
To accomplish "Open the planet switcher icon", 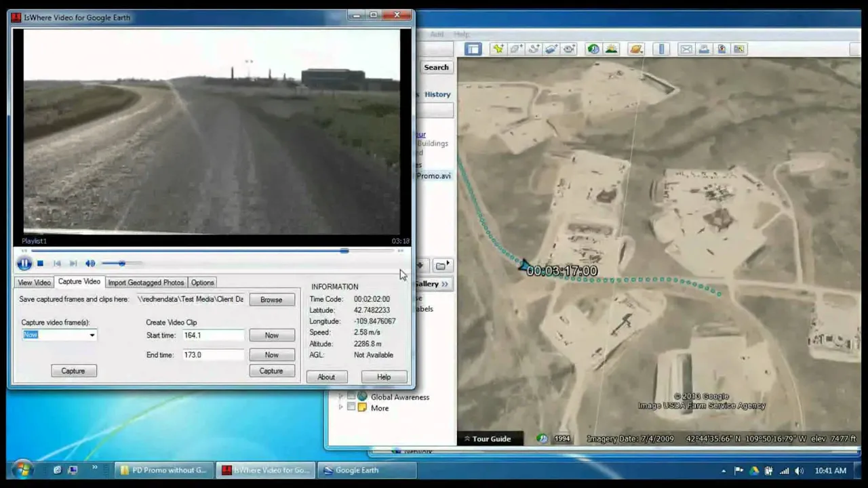I will click(635, 49).
